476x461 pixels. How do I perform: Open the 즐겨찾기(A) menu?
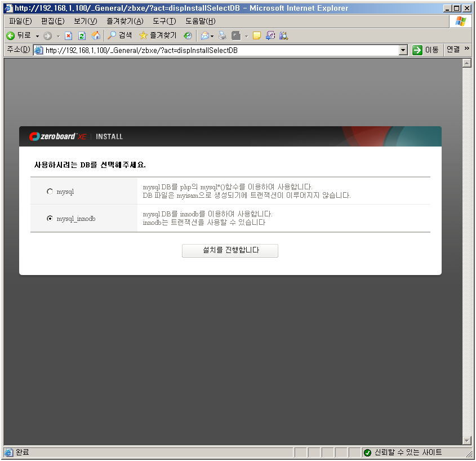[124, 21]
